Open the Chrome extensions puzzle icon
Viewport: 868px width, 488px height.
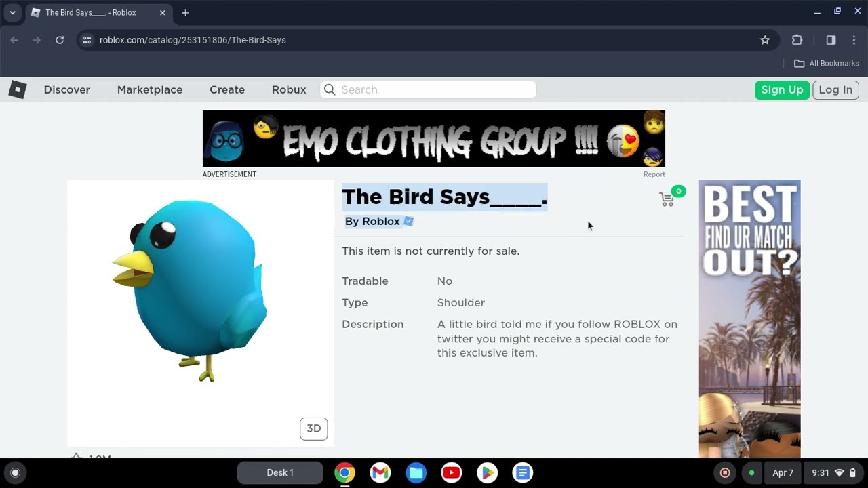[797, 40]
